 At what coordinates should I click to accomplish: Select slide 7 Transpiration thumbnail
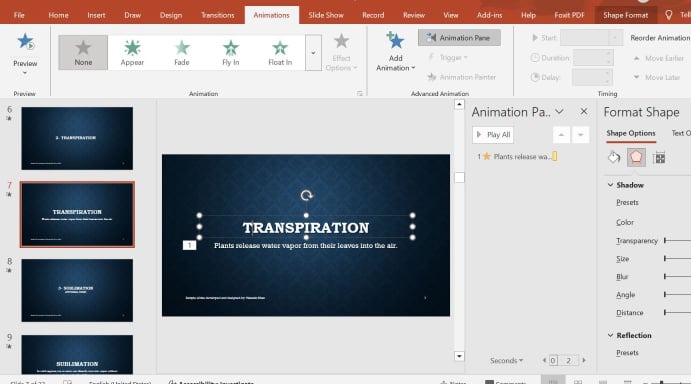point(77,214)
